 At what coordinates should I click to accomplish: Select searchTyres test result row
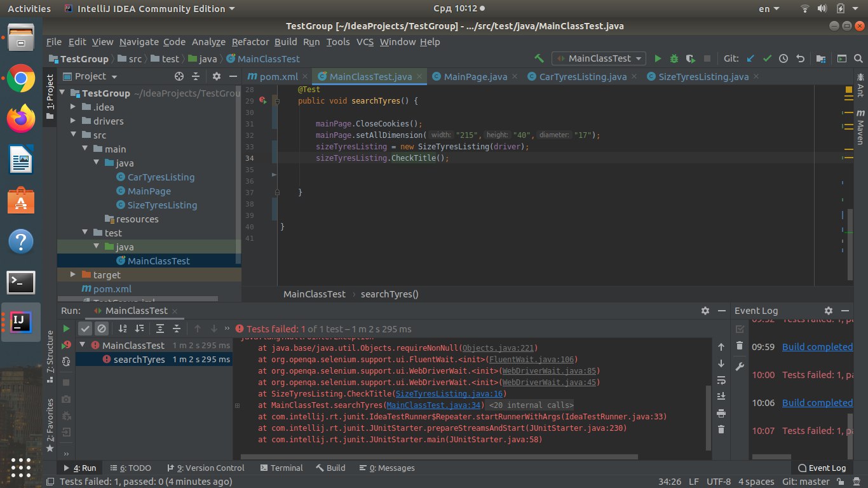click(154, 360)
